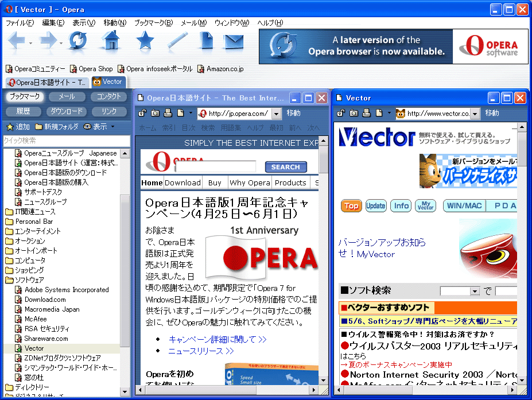Image resolution: width=532 pixels, height=400 pixels.
Task: Click SEARCH button on Opera page
Action: tap(286, 167)
